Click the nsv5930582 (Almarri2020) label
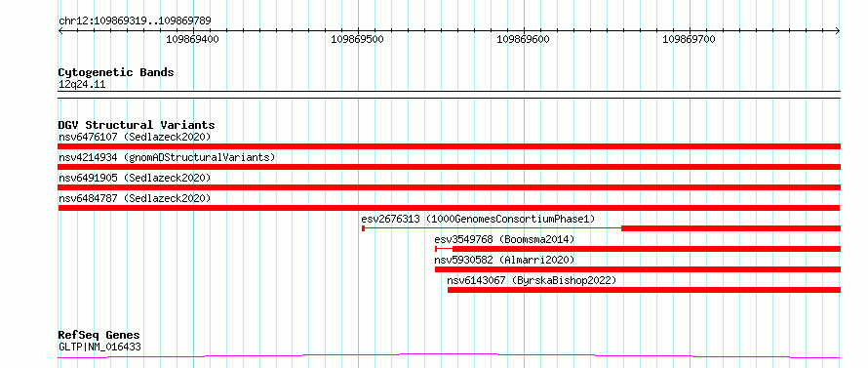Screen dimensions: 868x368 [x=504, y=260]
